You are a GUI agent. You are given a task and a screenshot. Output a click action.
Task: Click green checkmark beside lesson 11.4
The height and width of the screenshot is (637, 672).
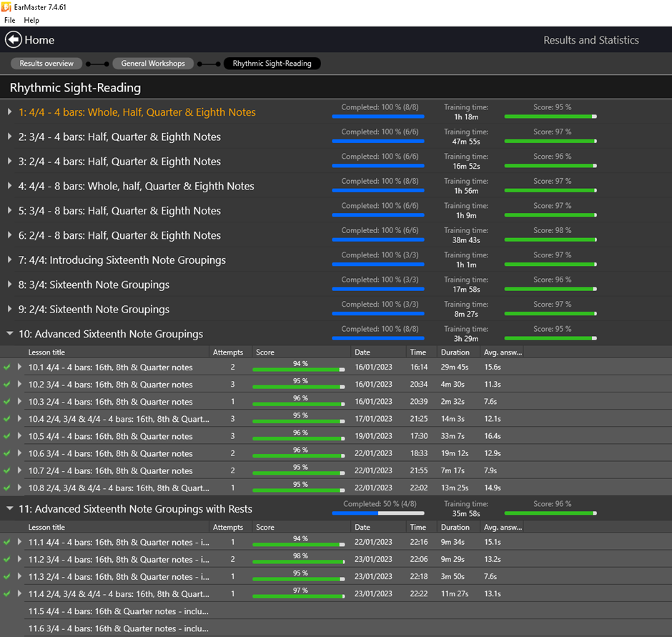[7, 594]
